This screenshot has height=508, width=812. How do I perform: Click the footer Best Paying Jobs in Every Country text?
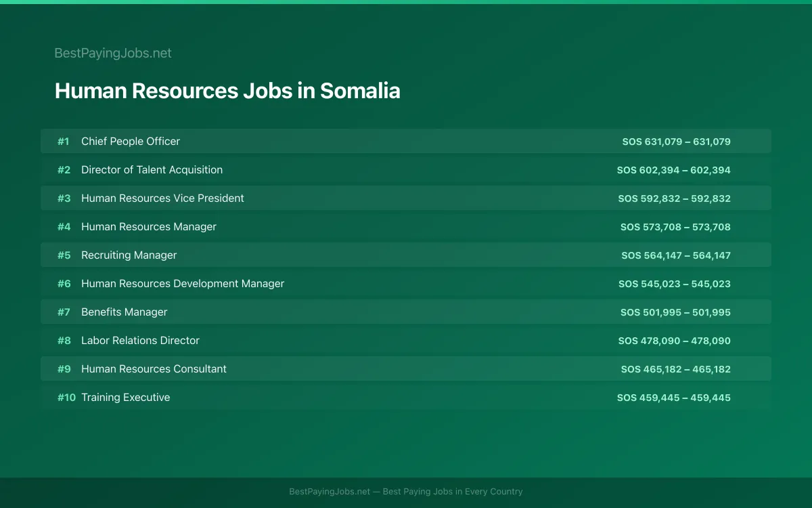453,492
